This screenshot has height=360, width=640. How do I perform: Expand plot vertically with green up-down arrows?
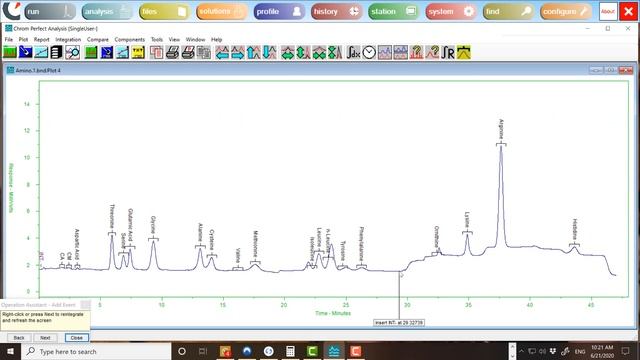point(303,53)
